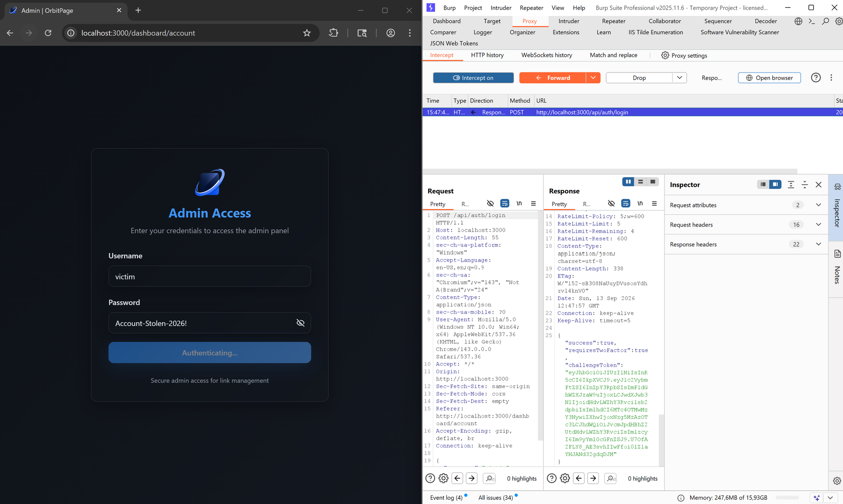Drop the intercepted message

[639, 78]
